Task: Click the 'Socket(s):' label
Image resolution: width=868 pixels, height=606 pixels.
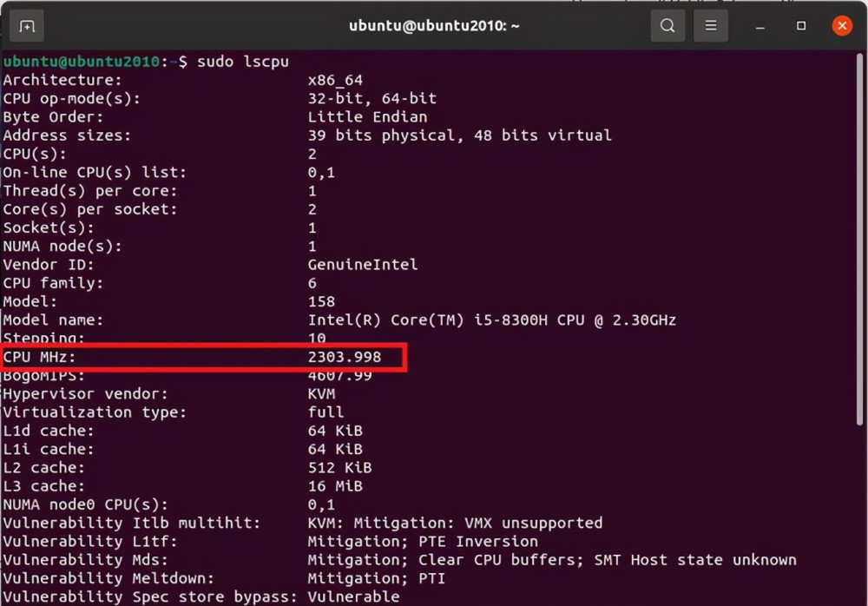Action: point(49,227)
